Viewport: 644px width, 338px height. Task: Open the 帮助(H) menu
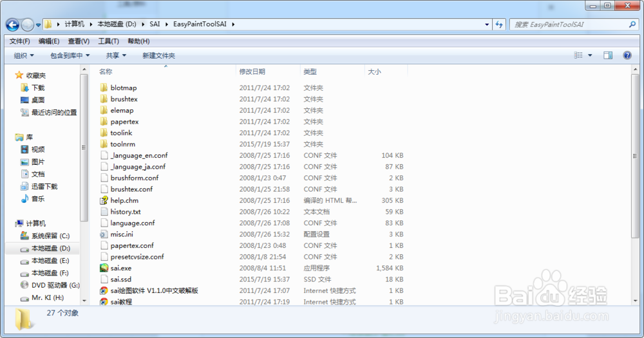pyautogui.click(x=138, y=41)
